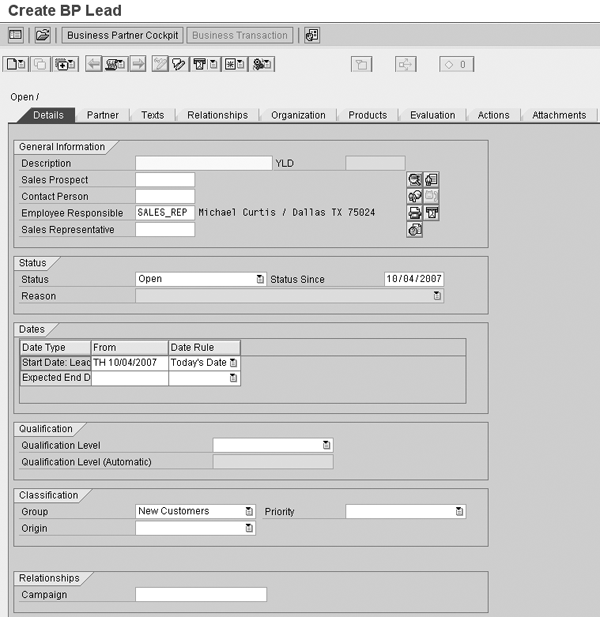Toggle the locator panel icon
The image size is (600, 617).
[x=15, y=35]
